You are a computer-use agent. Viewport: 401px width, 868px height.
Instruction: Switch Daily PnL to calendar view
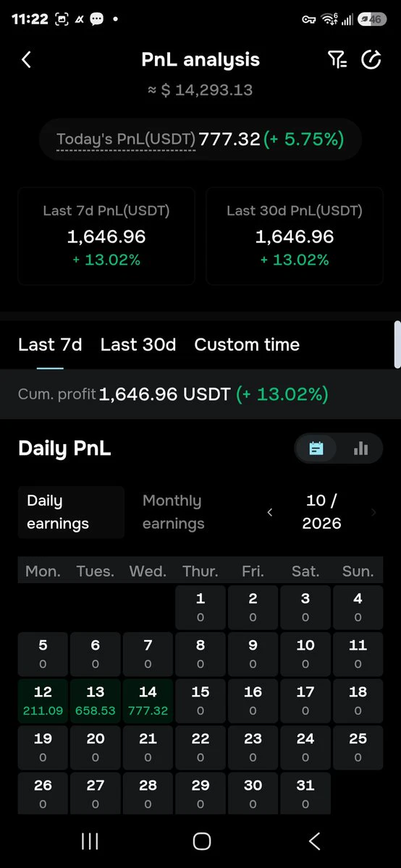(316, 449)
